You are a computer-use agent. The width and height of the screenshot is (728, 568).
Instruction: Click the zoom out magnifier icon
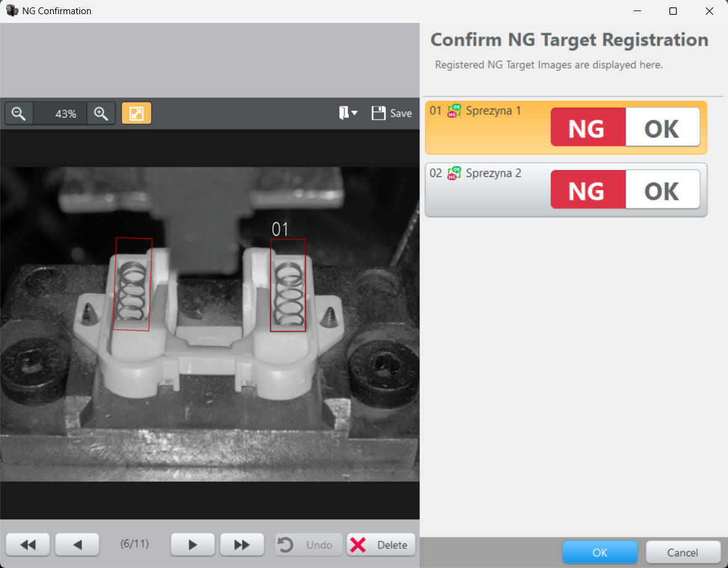[x=19, y=113]
